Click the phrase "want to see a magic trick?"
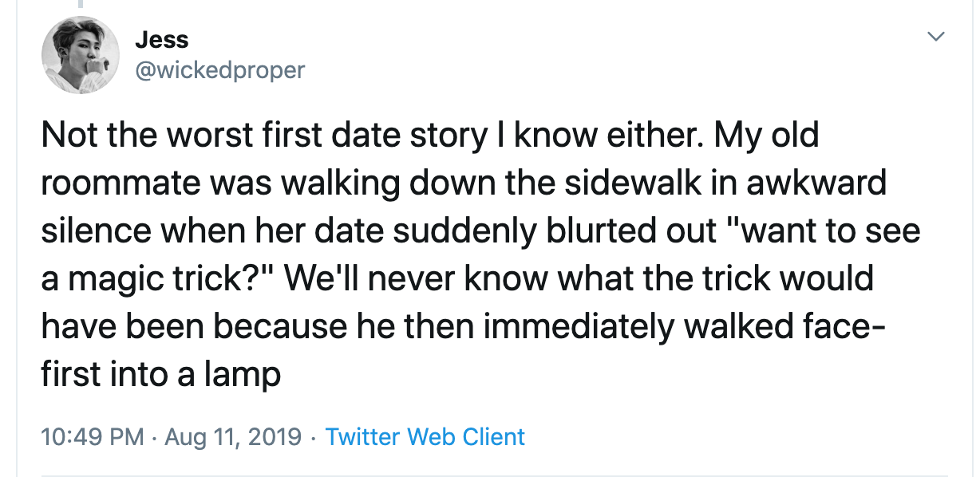980x477 pixels. tap(480, 254)
